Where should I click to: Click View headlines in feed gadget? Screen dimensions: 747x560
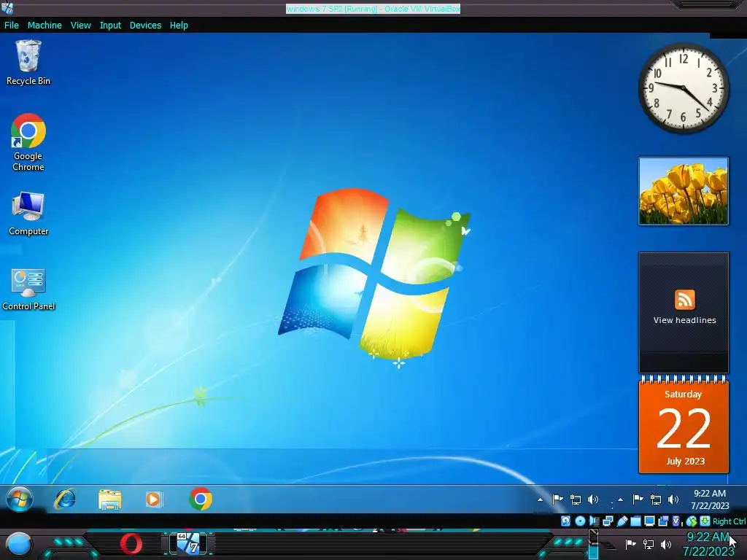point(684,321)
